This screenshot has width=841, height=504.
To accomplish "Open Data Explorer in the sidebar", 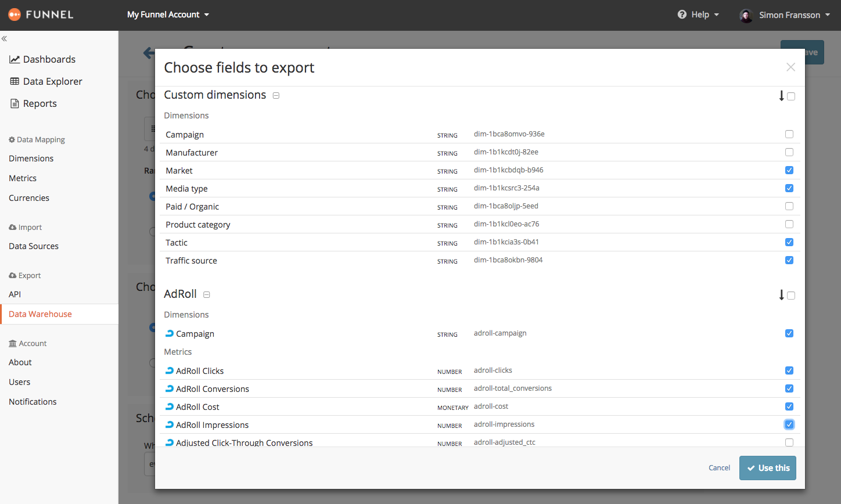I will (x=52, y=81).
